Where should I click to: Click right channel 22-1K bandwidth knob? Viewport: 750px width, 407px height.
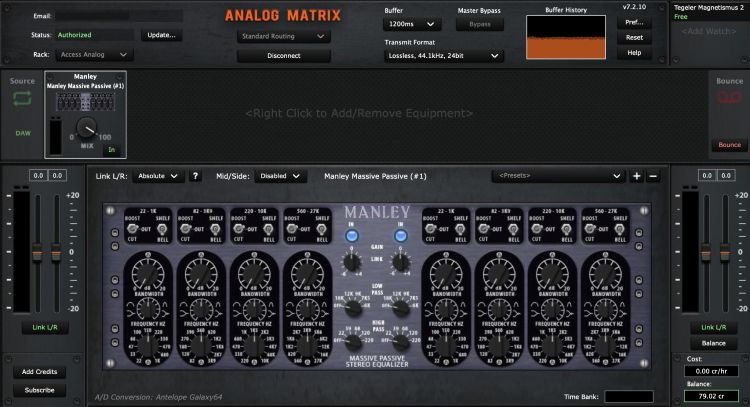446,309
